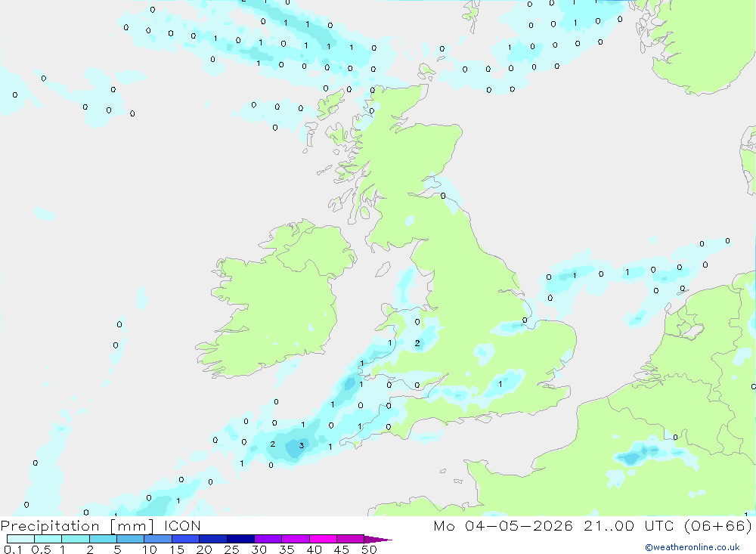Click the "(06+66)" forecast run label
Screen dimensions: 756x554
point(718,525)
